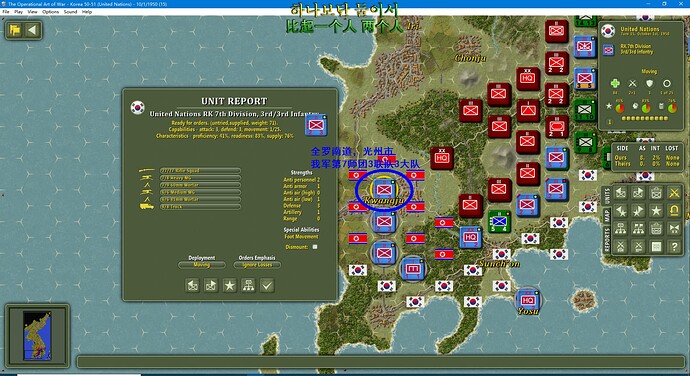Toggle the Dismount checkbox
This screenshot has width=690, height=376.
pyautogui.click(x=315, y=247)
